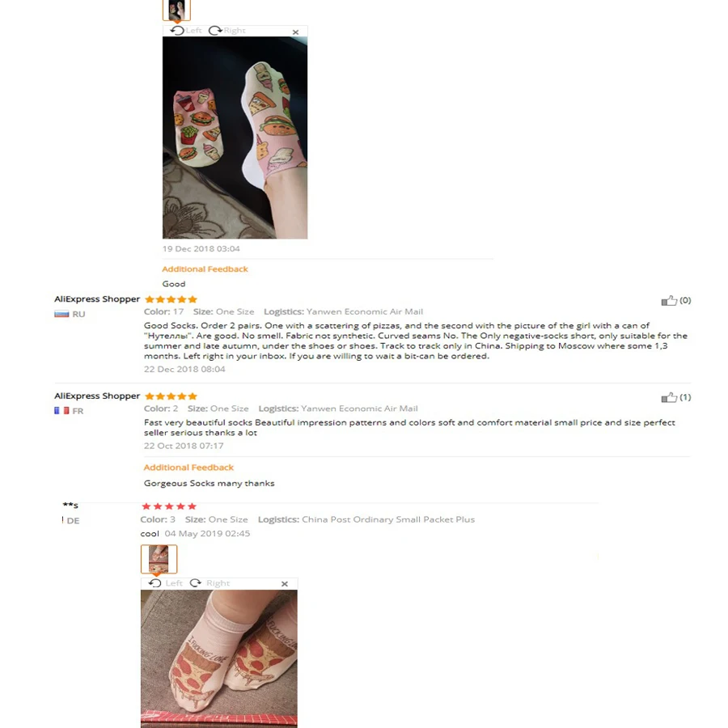Open the thumbnail above the burger socks photo
Viewport: 728px width, 728px height.
point(176,10)
